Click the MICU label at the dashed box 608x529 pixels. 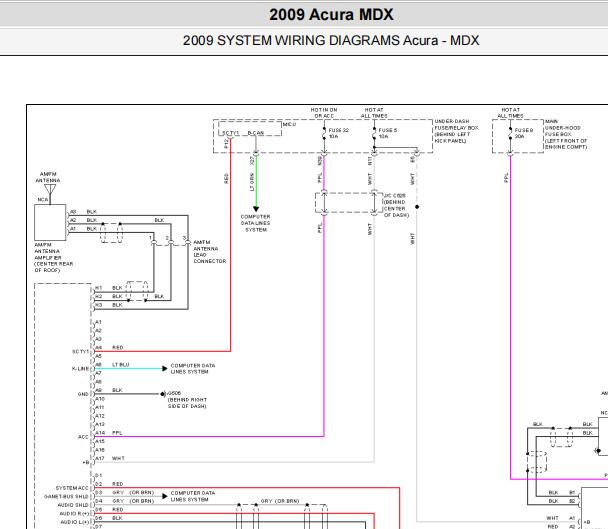pos(289,124)
